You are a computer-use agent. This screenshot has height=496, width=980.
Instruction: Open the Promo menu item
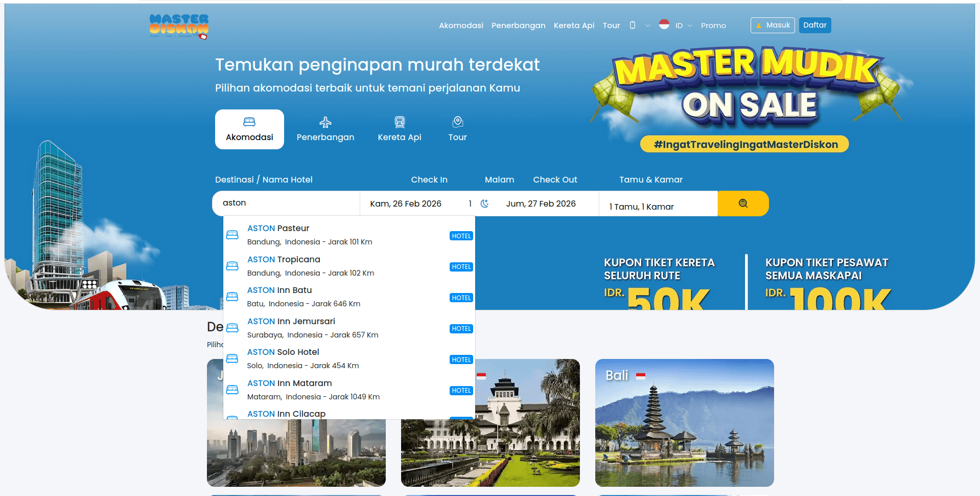coord(713,25)
